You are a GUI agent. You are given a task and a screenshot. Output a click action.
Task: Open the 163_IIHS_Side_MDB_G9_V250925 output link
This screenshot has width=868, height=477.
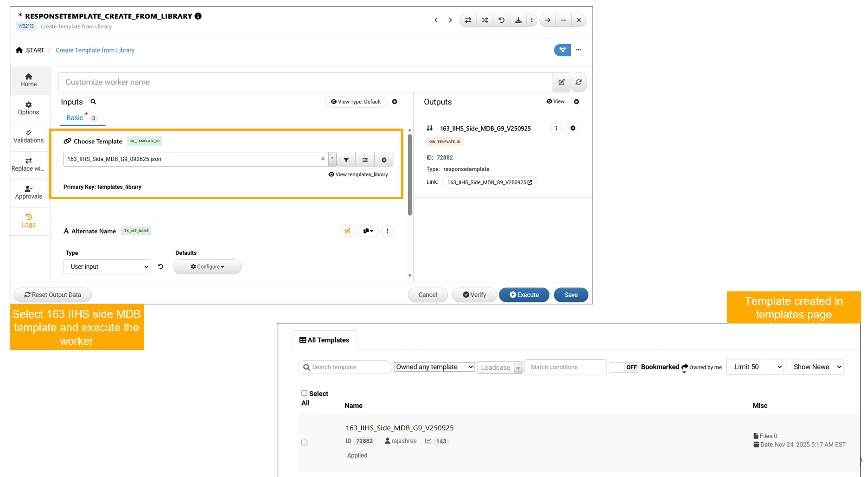pyautogui.click(x=489, y=182)
